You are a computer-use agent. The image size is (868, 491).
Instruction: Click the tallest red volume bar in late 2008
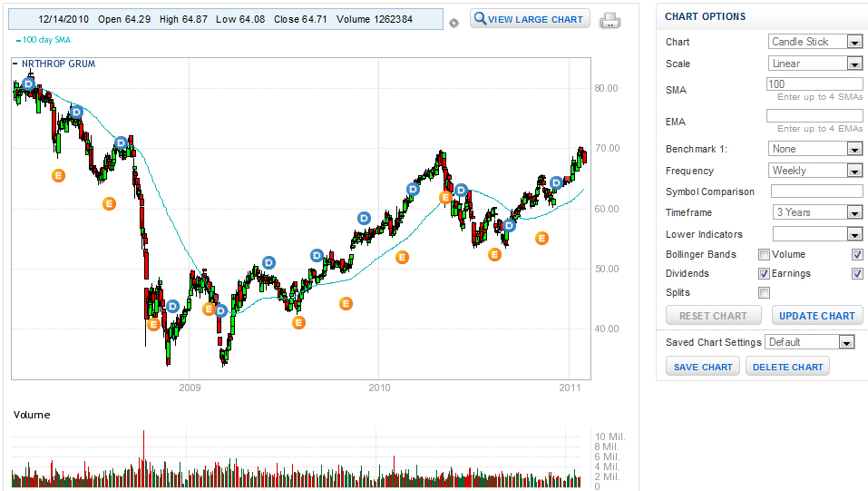(143, 457)
